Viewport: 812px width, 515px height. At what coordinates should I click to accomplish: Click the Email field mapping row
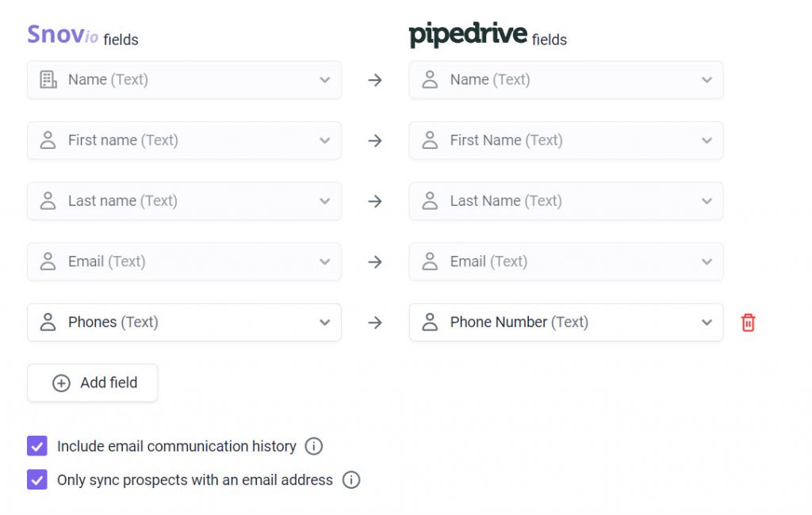[x=184, y=261]
